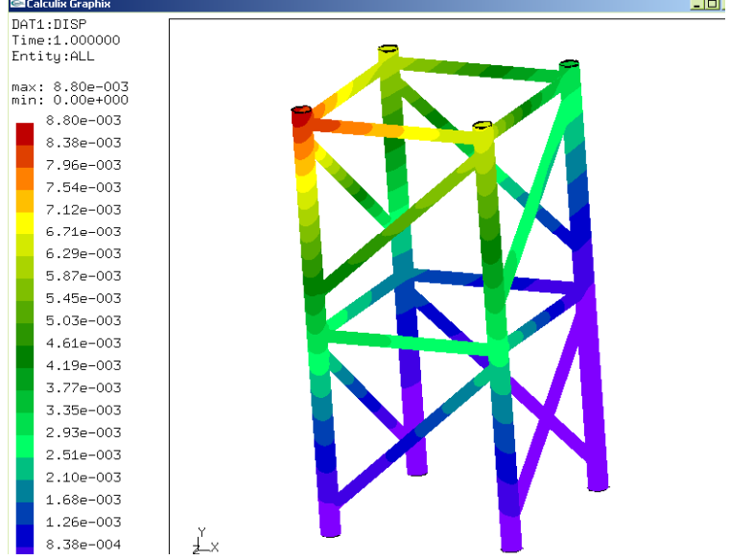Click the blue 8.38e-004 legend band

(x=25, y=536)
